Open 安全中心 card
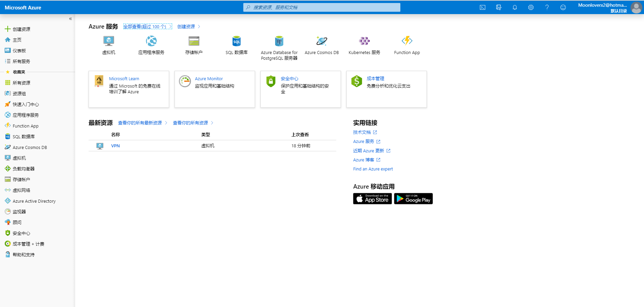This screenshot has height=307, width=644. [x=301, y=89]
